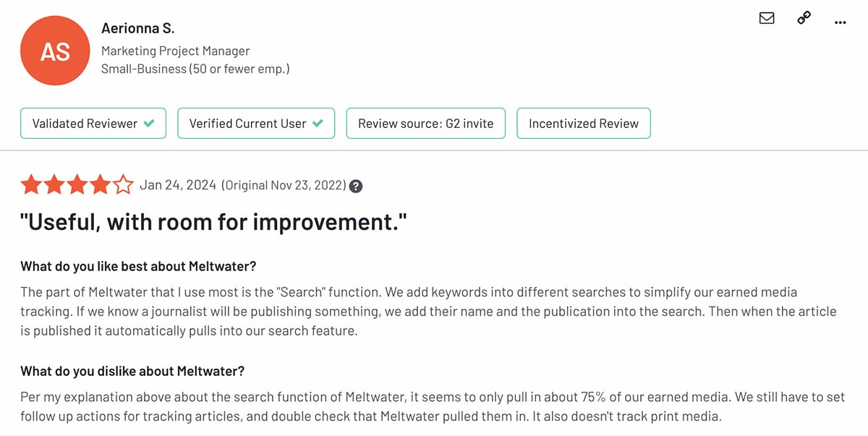Click the Incentivized Review badge
The width and height of the screenshot is (868, 436).
pyautogui.click(x=583, y=124)
